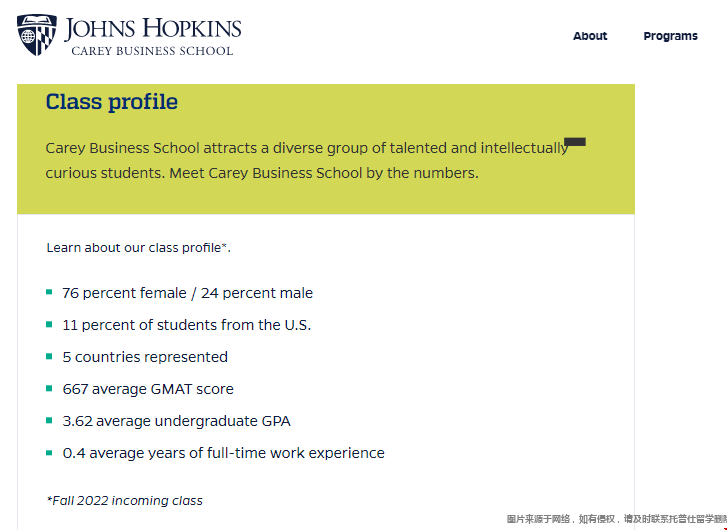This screenshot has width=727, height=530.
Task: Click the Fall 2022 incoming class footnote
Action: tap(124, 500)
